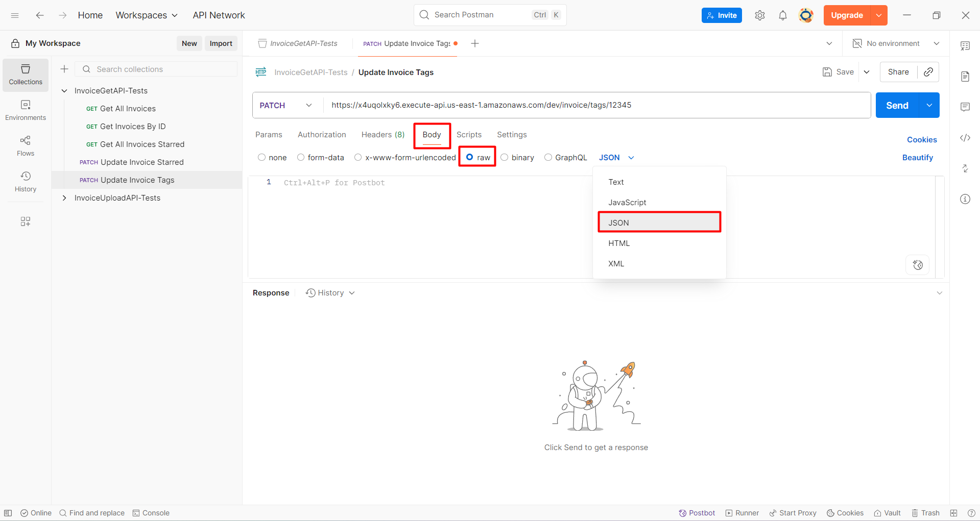Open the code snippet panel
This screenshot has width=980, height=521.
[x=965, y=138]
